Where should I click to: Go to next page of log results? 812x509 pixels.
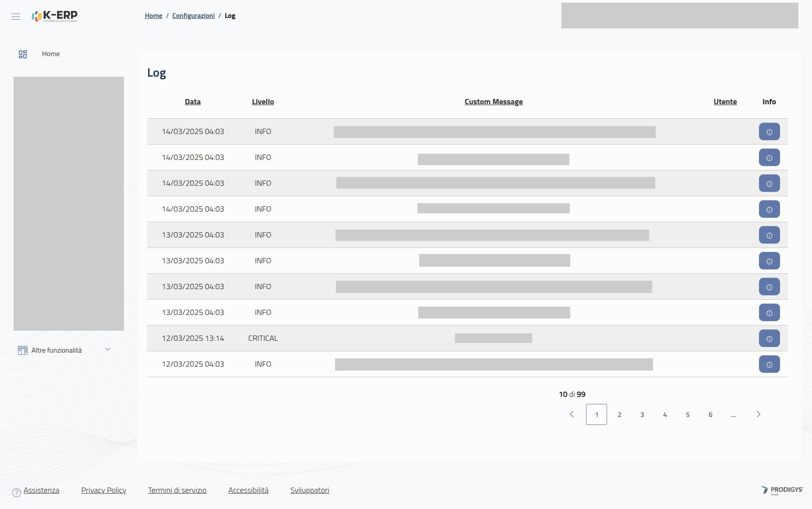pos(758,414)
